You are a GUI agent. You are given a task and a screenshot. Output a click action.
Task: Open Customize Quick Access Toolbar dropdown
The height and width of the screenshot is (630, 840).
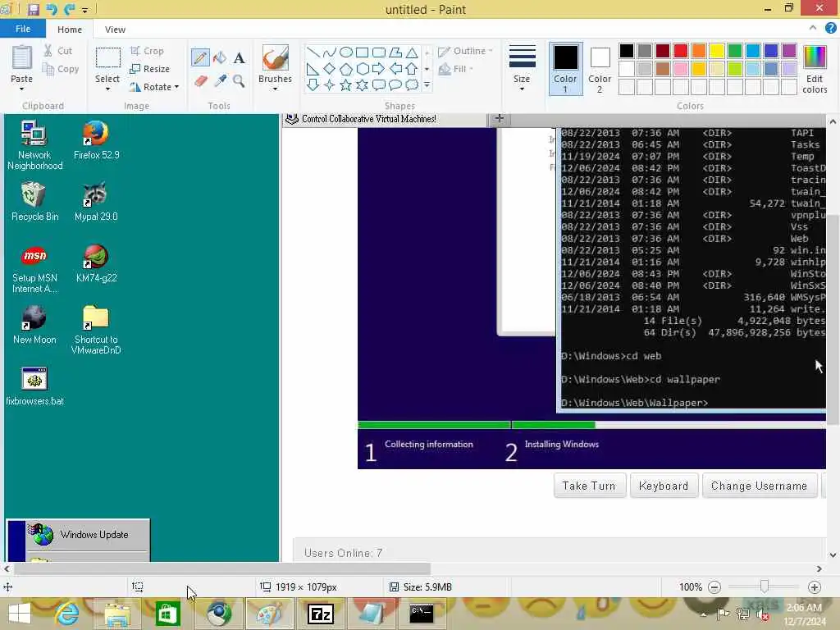pyautogui.click(x=85, y=10)
